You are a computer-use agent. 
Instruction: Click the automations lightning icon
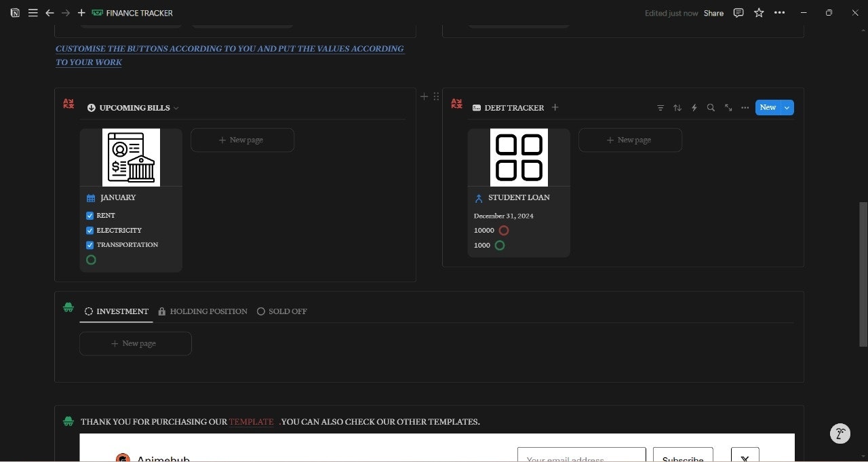click(694, 107)
